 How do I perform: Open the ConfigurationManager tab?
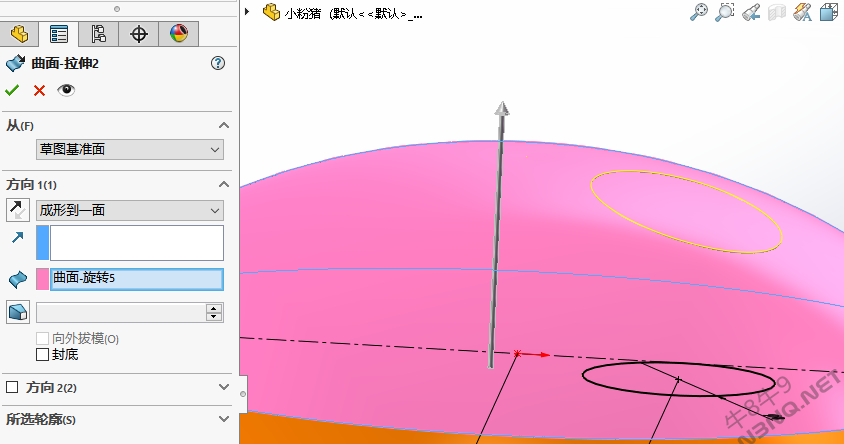99,33
